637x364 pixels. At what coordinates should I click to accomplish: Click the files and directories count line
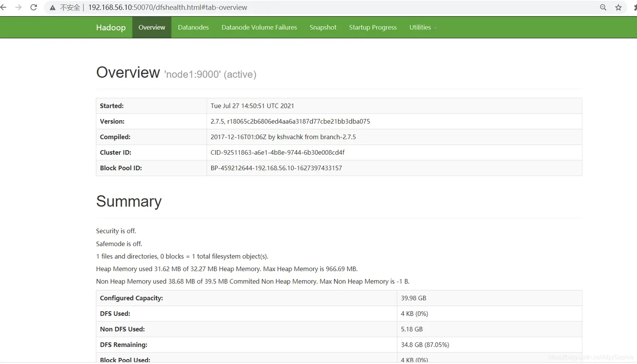point(182,256)
